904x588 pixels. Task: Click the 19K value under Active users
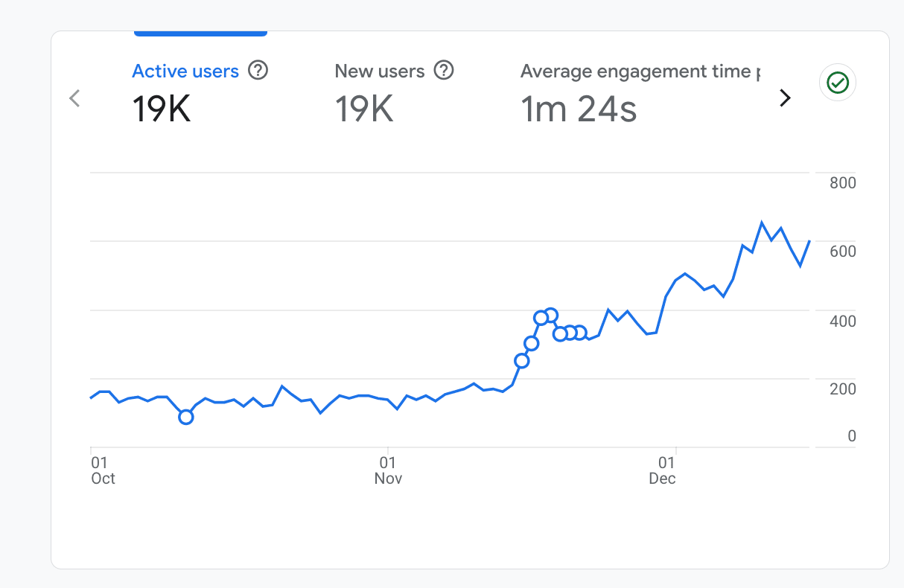point(162,109)
